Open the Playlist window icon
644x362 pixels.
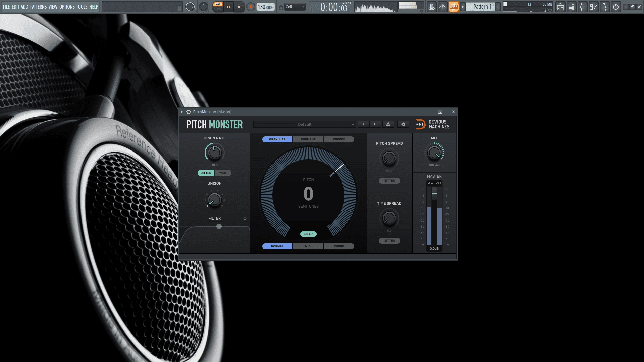560,7
